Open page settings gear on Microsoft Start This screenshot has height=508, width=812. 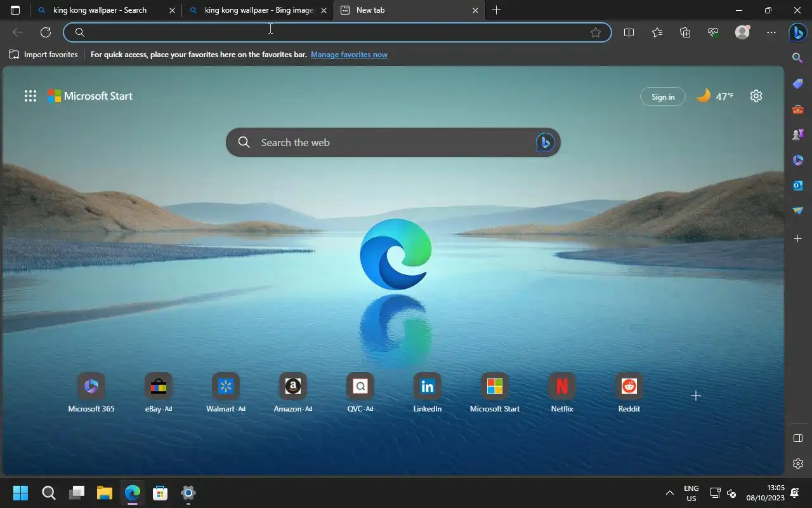pyautogui.click(x=756, y=96)
